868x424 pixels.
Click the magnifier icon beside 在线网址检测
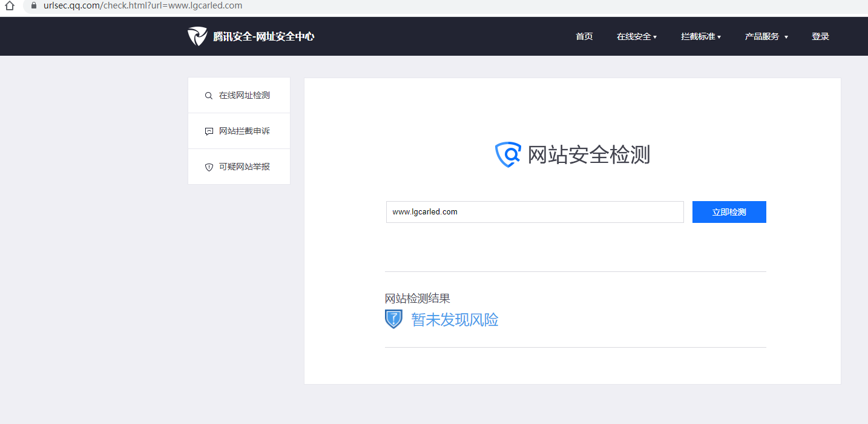pos(209,95)
